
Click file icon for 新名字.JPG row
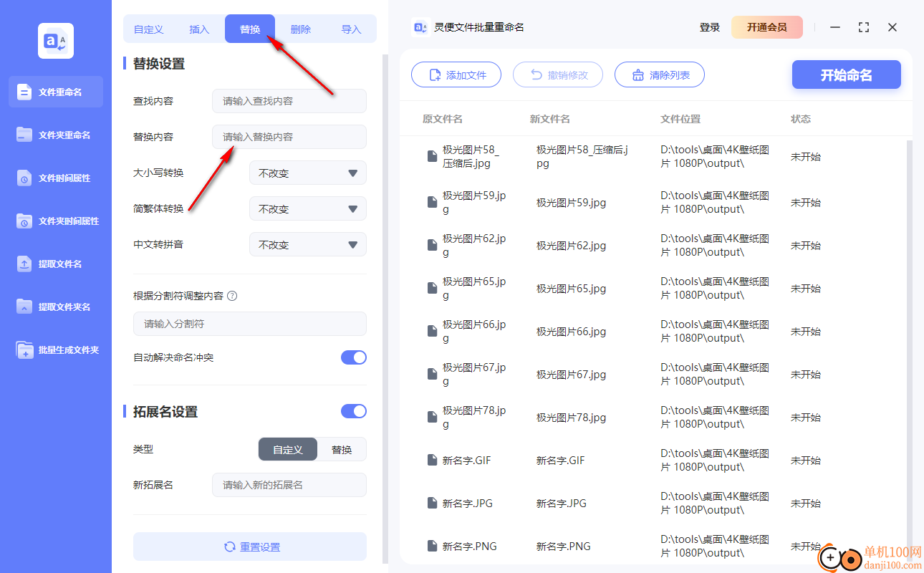432,503
